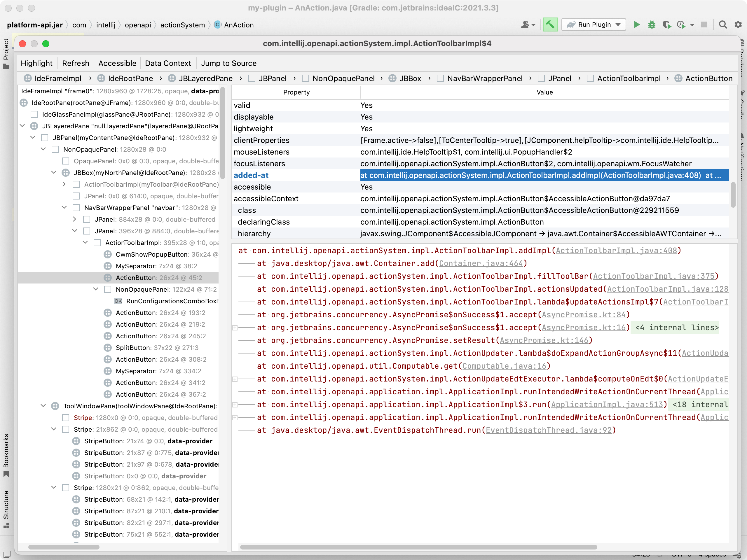Click icon of StripeButton 21x74 row
The height and width of the screenshot is (560, 747).
76,441
